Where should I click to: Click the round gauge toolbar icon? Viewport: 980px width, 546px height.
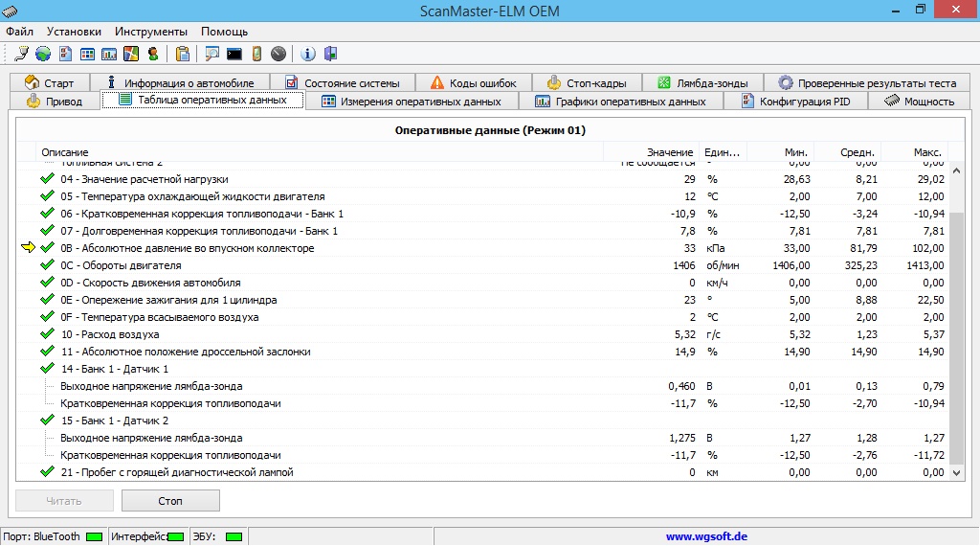278,54
